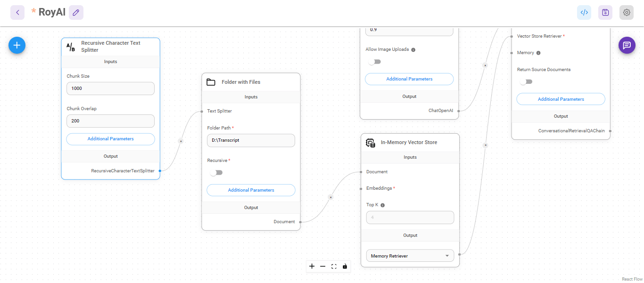The height and width of the screenshot is (283, 644).
Task: Enable the Allow Image Uploads toggle
Action: 374,62
